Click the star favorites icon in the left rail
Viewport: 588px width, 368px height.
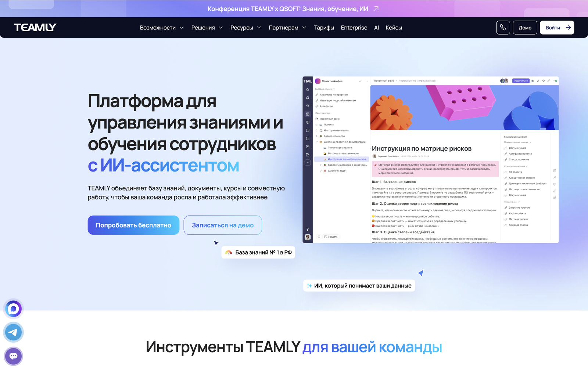(307, 106)
